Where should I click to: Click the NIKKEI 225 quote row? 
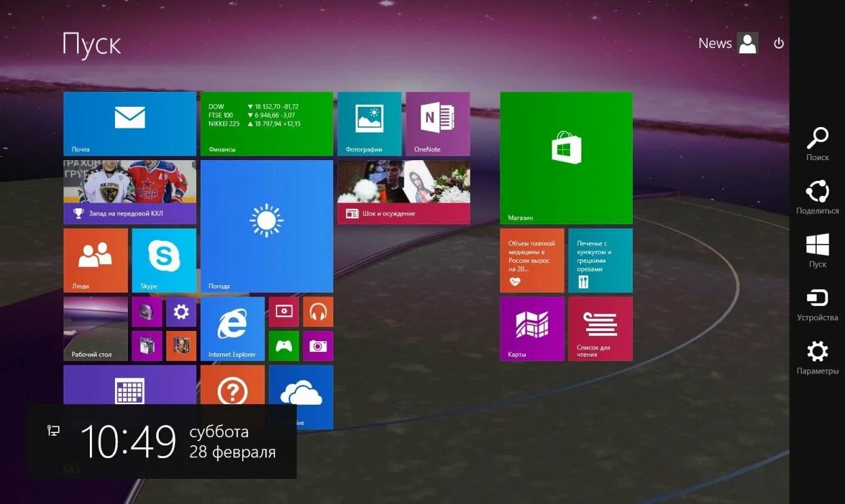tap(255, 124)
